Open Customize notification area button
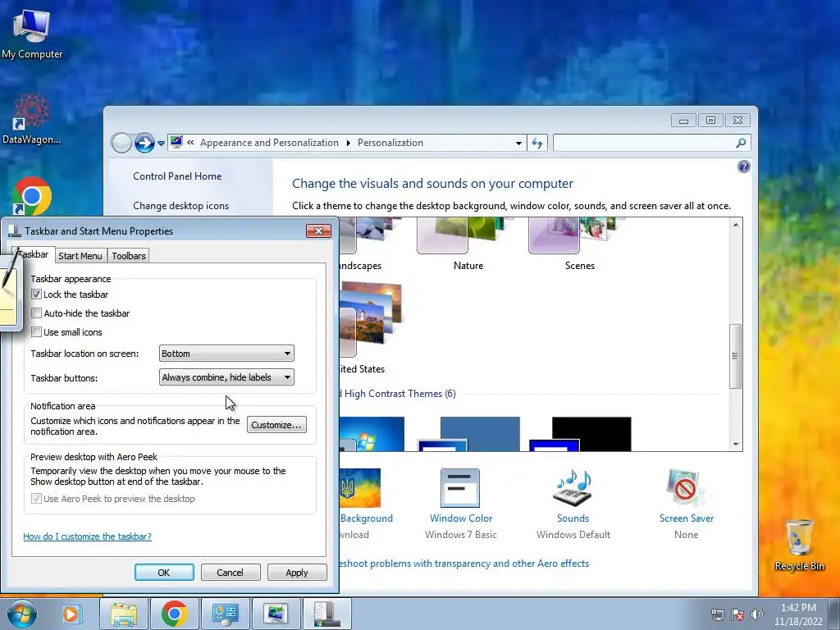The width and height of the screenshot is (840, 630). (276, 425)
